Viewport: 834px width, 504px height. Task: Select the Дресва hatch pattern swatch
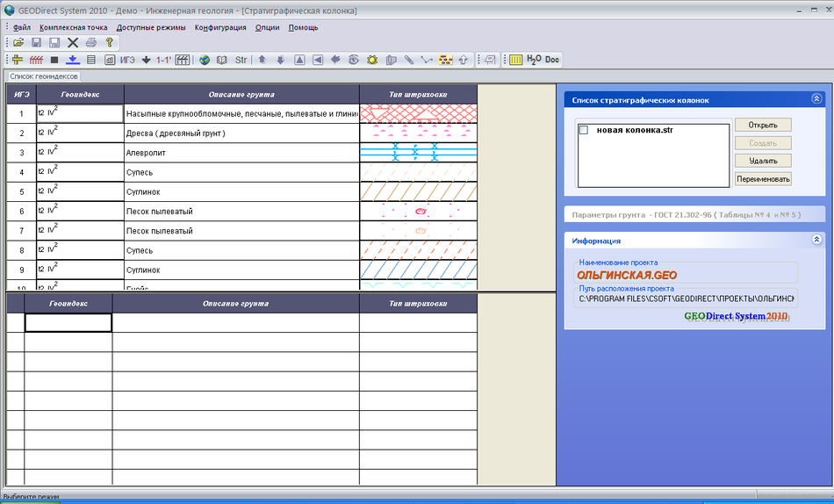pos(418,133)
